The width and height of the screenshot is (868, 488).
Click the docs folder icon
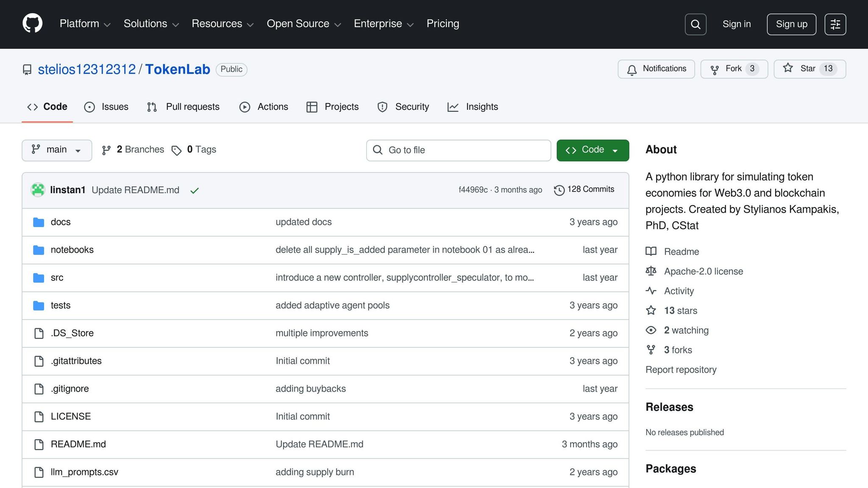(39, 222)
